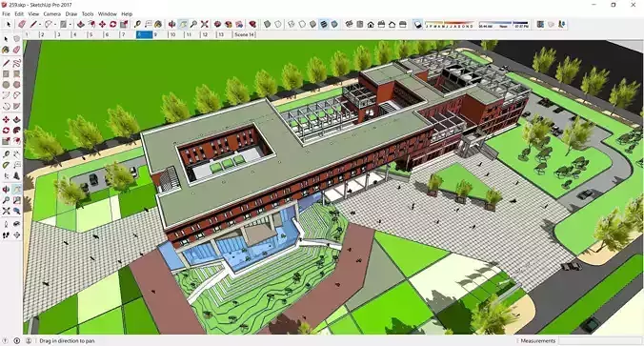The image size is (644, 346).
Task: Click the sign-in person icon in status bar
Action: pos(29,340)
